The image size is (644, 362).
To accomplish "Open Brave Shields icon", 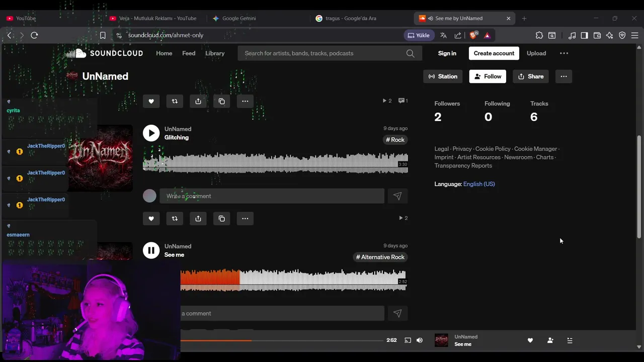I will (473, 35).
